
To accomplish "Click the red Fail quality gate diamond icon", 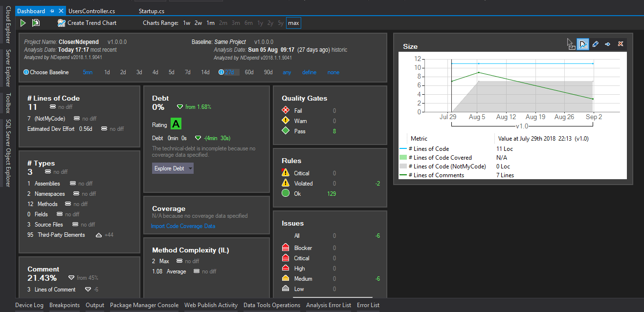I will 287,110.
